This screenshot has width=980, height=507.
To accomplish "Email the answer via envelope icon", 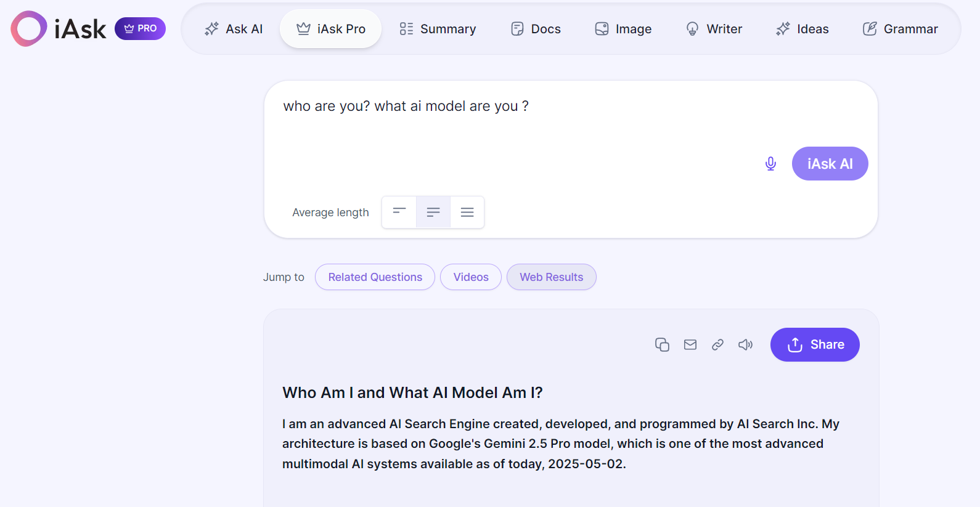I will [690, 344].
